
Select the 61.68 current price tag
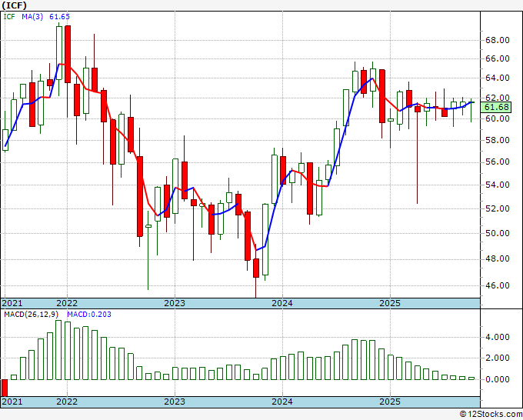(496, 107)
